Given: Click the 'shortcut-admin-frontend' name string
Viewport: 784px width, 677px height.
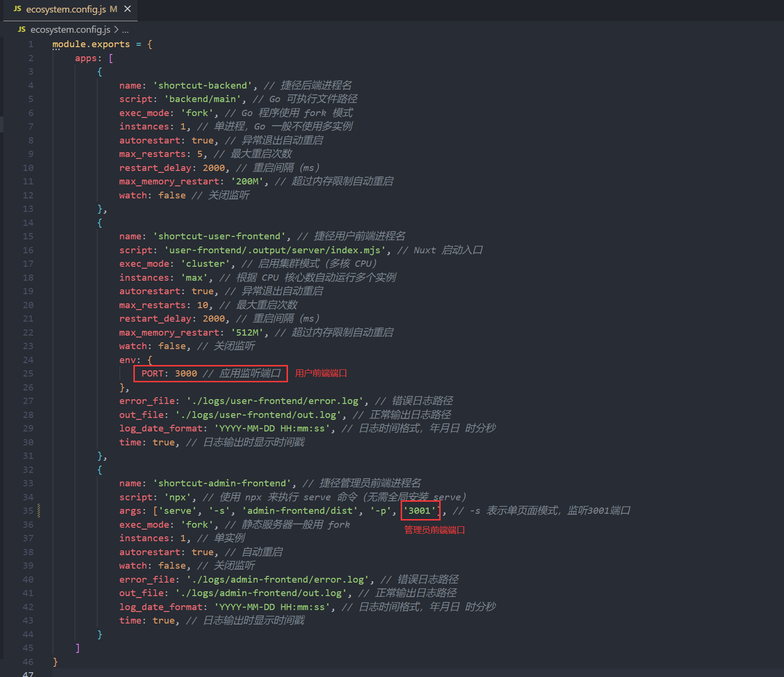Looking at the screenshot, I should point(222,483).
